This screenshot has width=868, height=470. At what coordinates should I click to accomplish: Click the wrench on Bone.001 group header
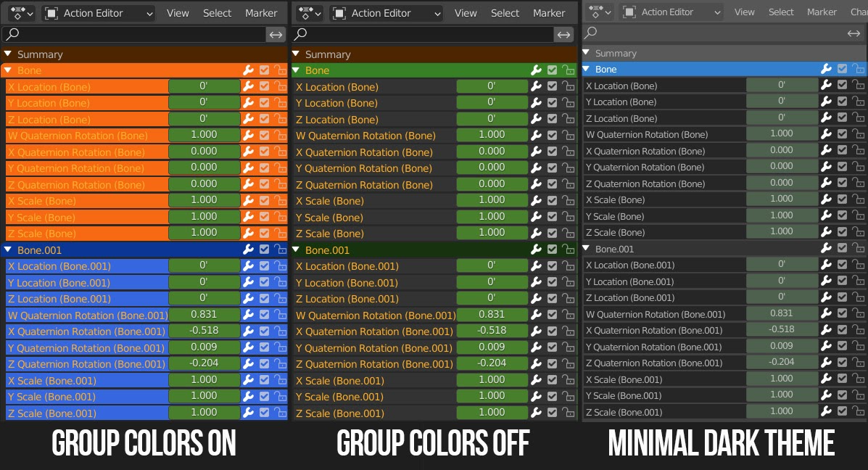248,250
